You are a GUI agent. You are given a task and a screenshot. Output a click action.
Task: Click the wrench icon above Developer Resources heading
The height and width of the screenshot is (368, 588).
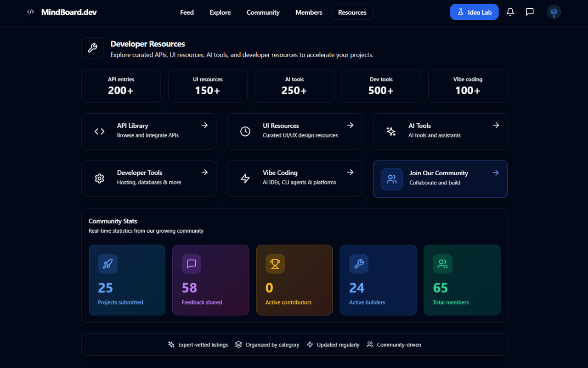tap(92, 48)
